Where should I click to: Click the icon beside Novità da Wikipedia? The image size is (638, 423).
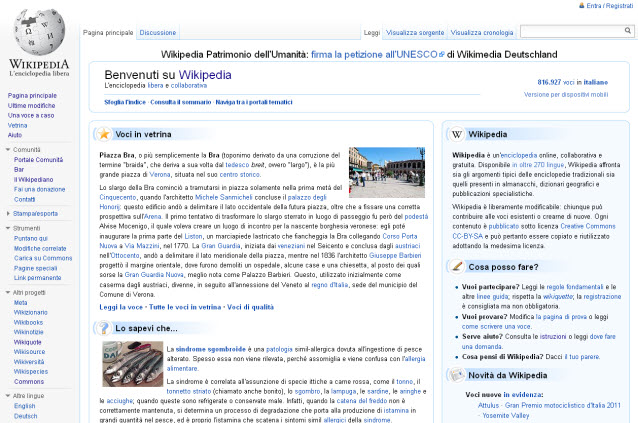point(457,374)
